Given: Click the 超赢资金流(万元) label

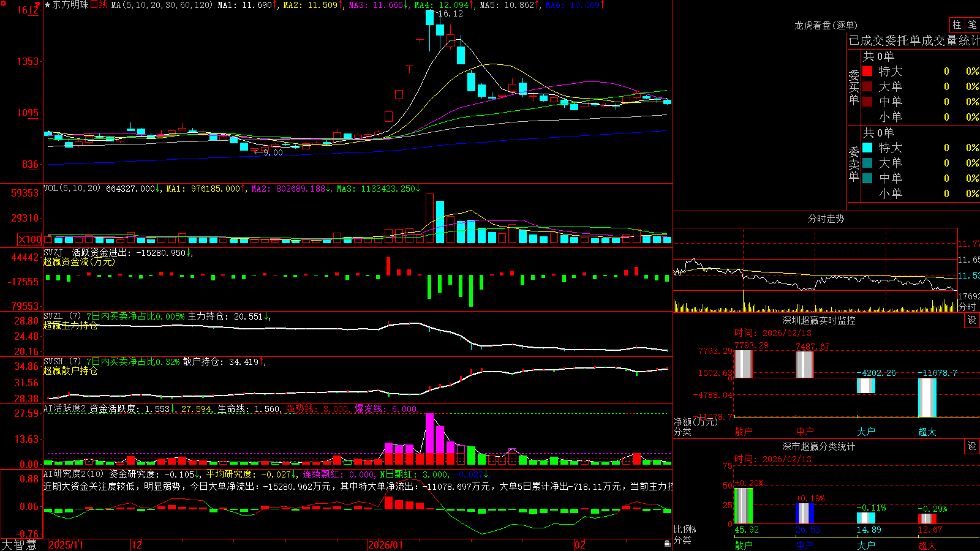Looking at the screenshot, I should tap(79, 261).
